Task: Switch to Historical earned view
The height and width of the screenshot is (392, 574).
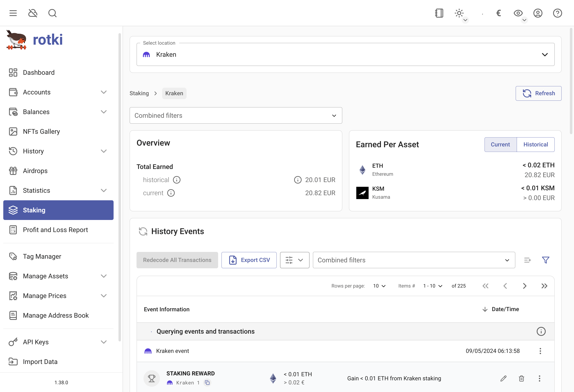Action: tap(535, 145)
